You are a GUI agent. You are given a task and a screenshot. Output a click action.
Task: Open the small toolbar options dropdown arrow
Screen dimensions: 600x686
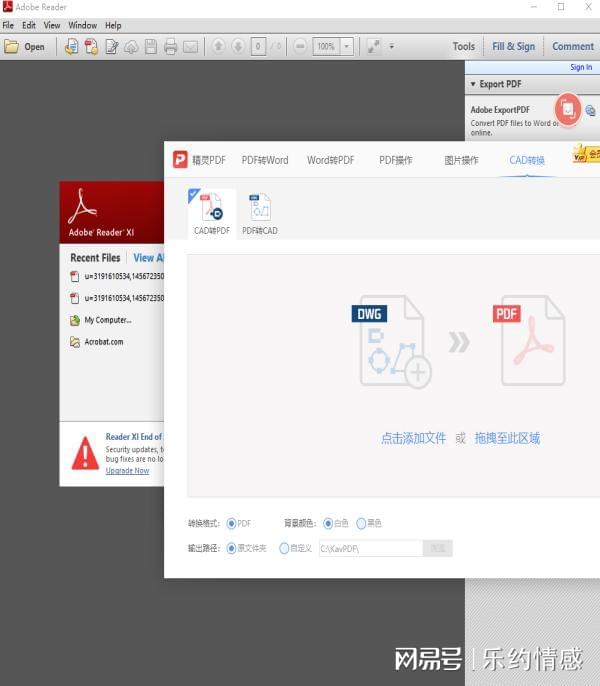click(392, 46)
